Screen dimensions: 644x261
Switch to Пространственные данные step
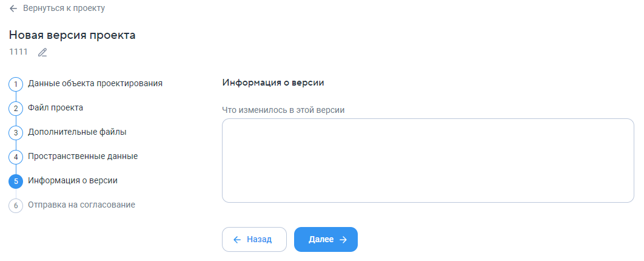pos(83,156)
